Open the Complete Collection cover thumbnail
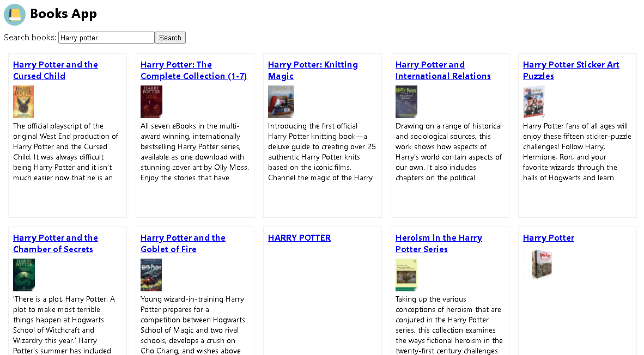 151,102
